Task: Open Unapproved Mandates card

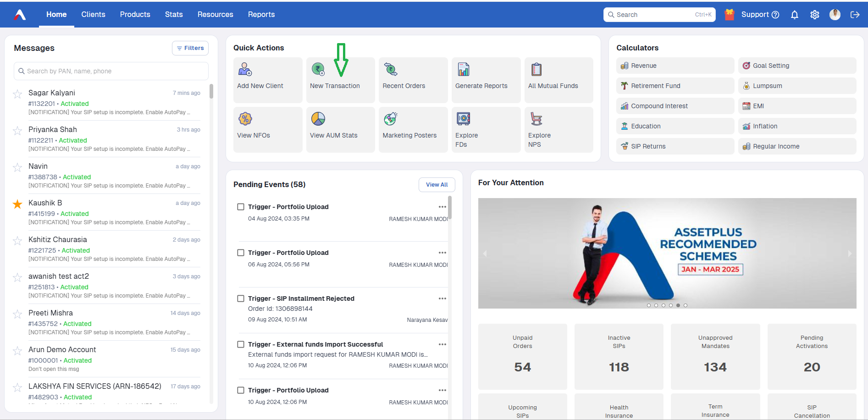Action: [715, 357]
